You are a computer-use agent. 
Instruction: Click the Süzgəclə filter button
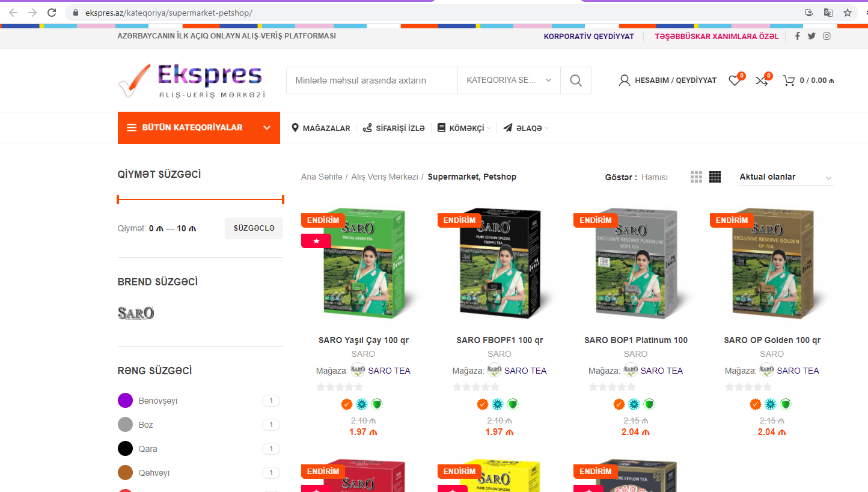pos(254,228)
